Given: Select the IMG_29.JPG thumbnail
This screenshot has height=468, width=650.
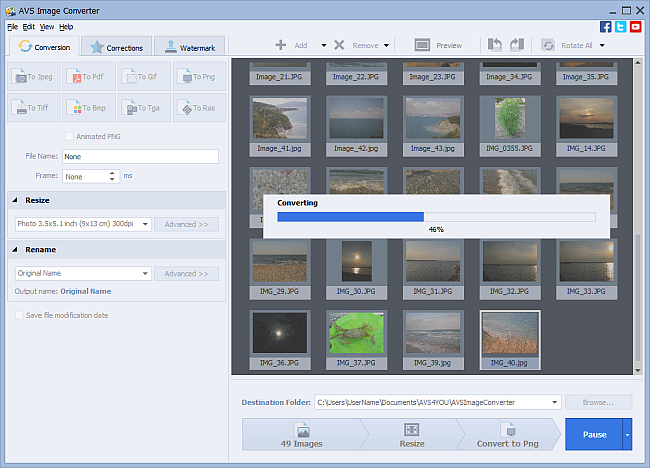Looking at the screenshot, I should (280, 269).
